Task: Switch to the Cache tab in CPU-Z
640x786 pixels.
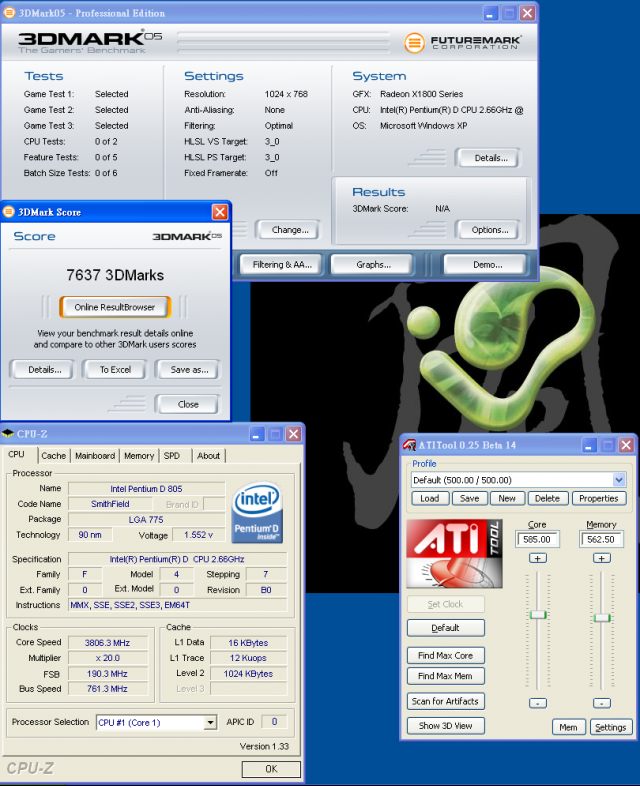Action: 54,456
